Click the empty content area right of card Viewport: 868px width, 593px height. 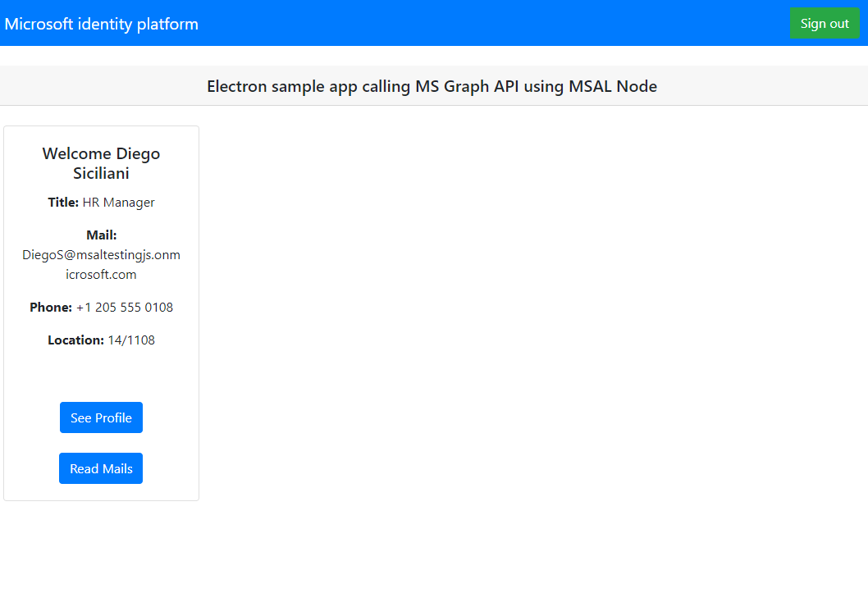coord(533,312)
